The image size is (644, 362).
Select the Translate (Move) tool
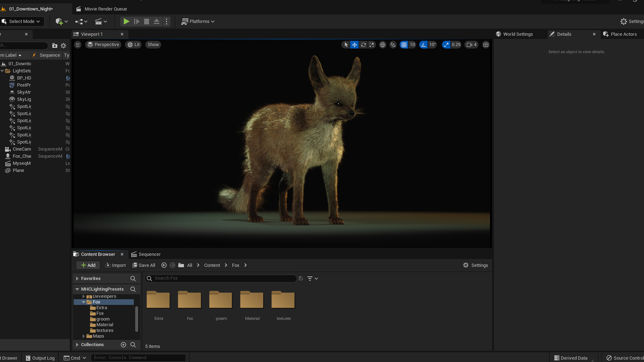click(354, 44)
